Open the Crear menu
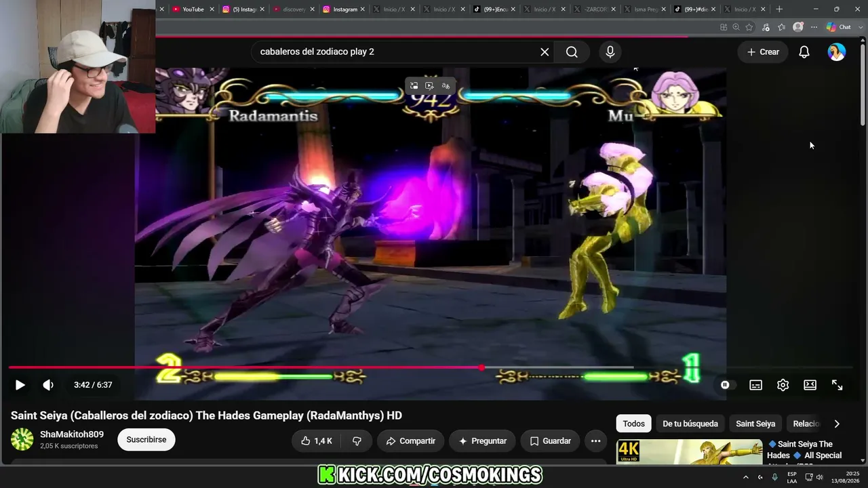The image size is (868, 488). [763, 52]
